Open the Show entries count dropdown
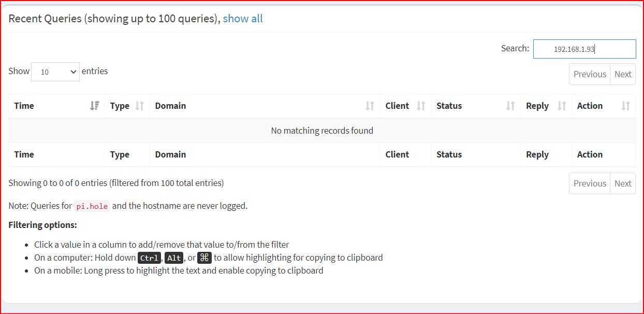644x314 pixels. tap(55, 72)
